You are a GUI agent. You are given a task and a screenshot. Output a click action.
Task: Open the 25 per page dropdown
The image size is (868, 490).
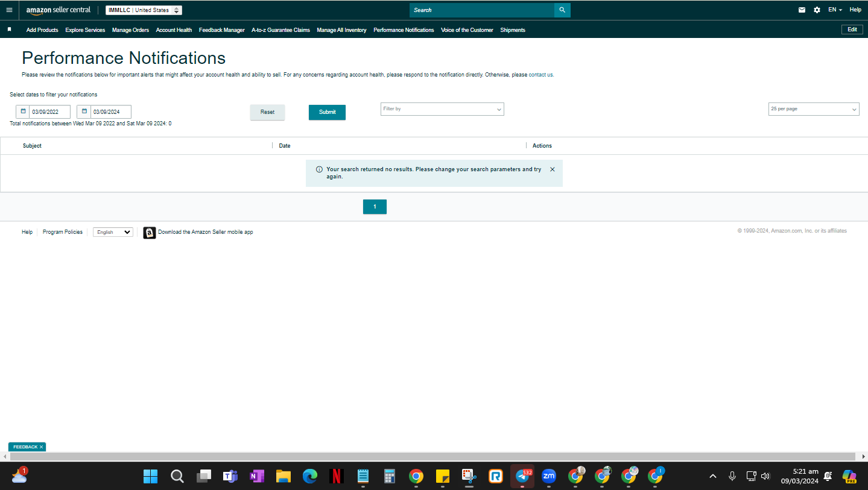[x=814, y=109]
